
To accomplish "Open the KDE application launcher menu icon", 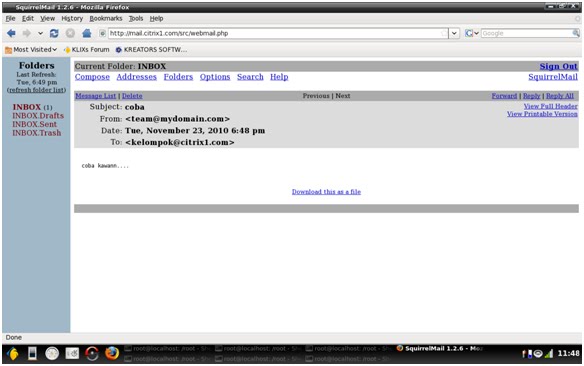I will [12, 353].
